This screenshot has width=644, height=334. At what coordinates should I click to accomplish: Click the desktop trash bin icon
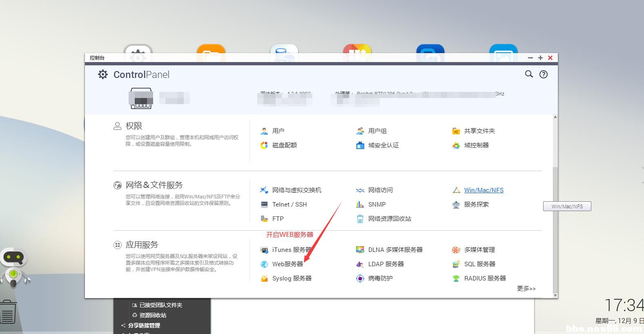click(8, 312)
